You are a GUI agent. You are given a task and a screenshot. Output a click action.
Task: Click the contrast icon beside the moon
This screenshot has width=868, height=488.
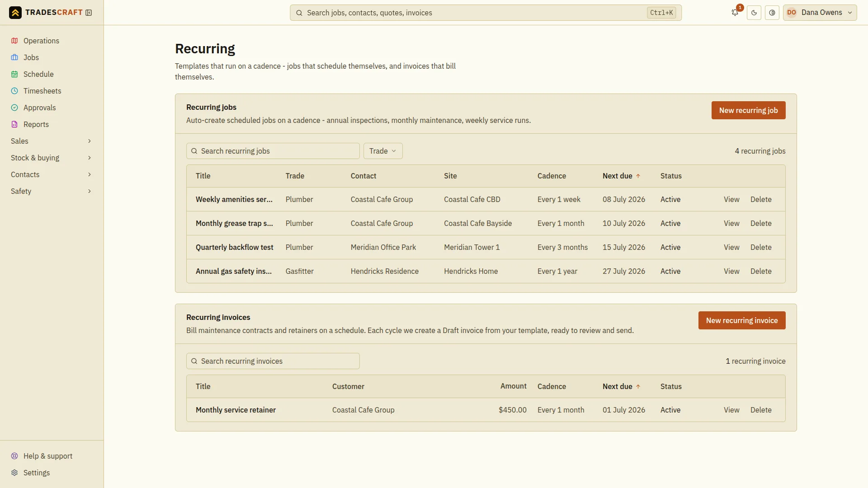click(772, 13)
